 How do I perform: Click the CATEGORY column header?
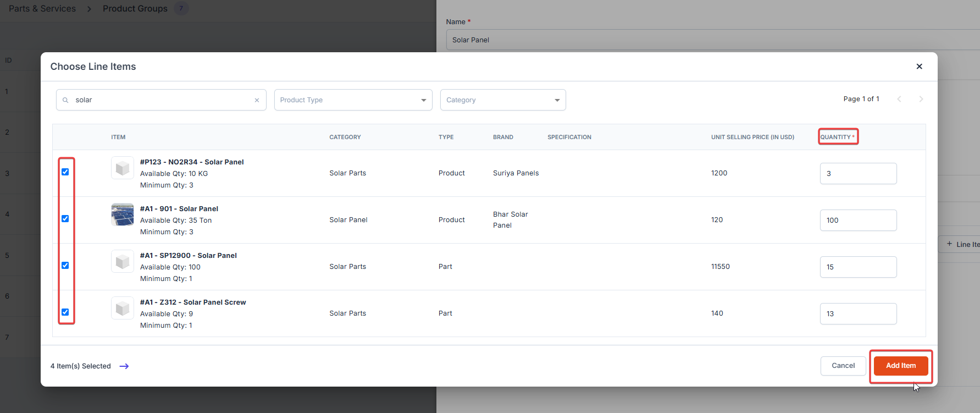(x=345, y=137)
